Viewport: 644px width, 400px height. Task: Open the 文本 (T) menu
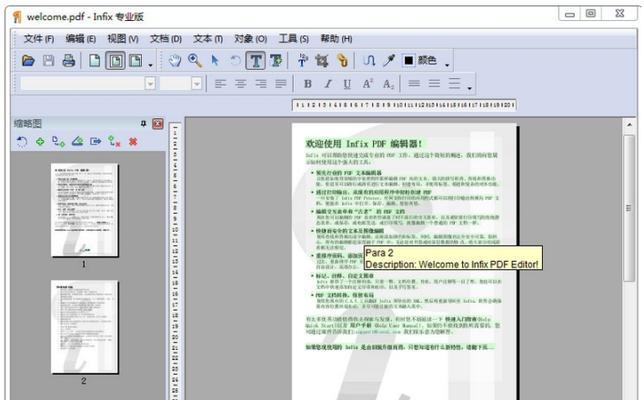pos(208,39)
